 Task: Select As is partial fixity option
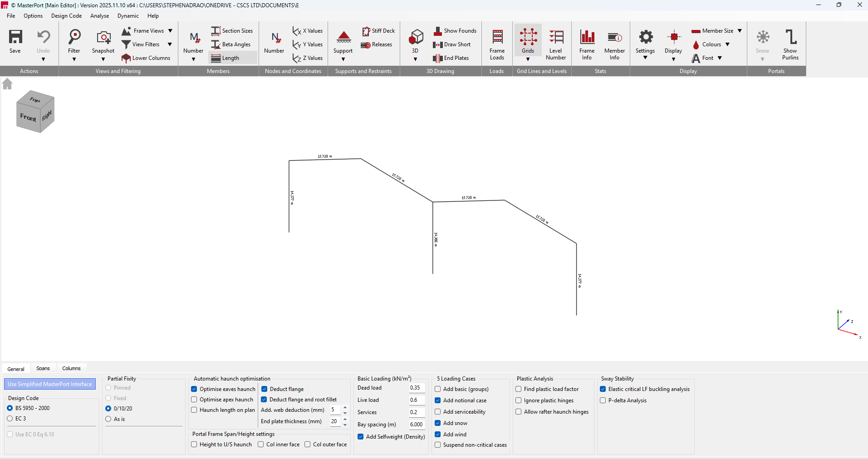click(108, 419)
